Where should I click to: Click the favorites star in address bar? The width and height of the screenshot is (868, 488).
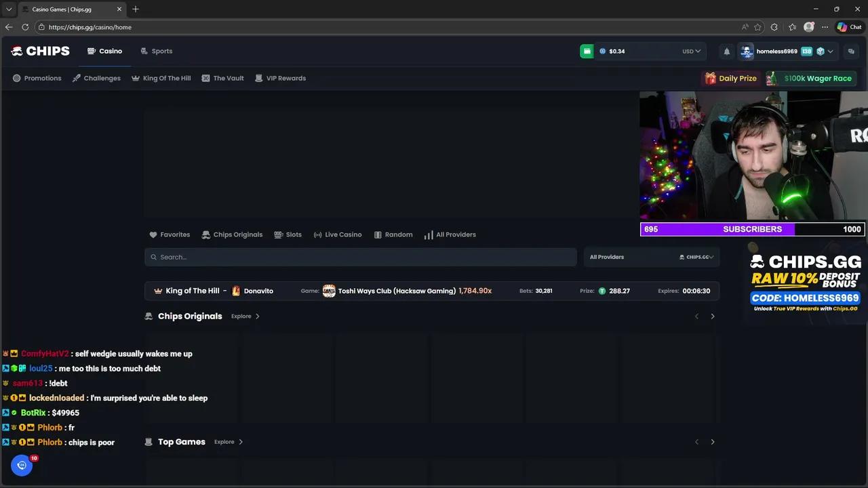point(757,27)
